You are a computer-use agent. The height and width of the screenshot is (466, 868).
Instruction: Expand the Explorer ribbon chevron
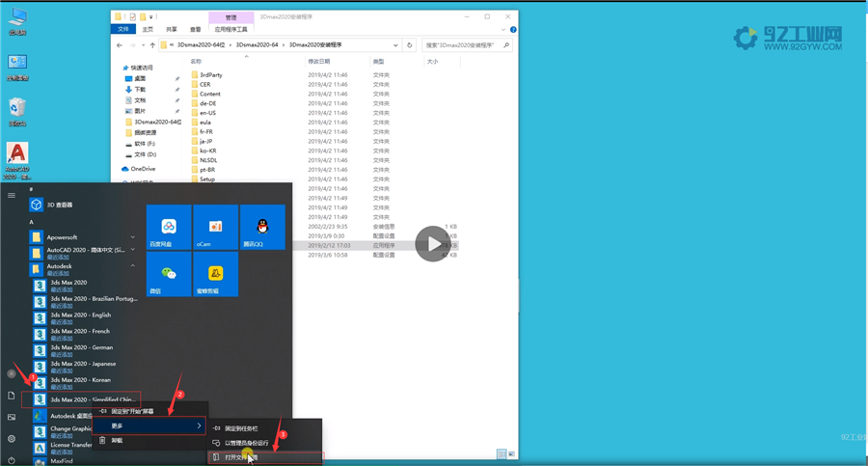[503, 29]
